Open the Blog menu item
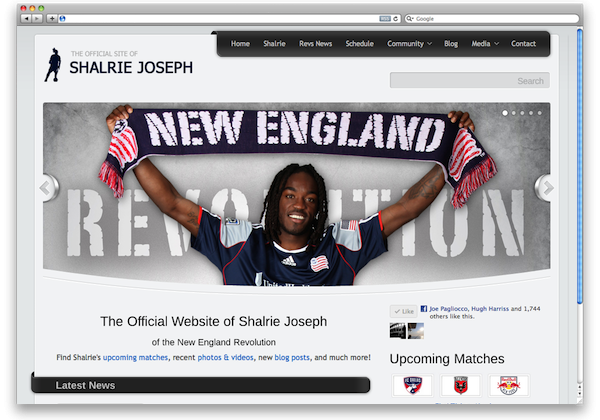This screenshot has height=420, width=600. click(451, 44)
